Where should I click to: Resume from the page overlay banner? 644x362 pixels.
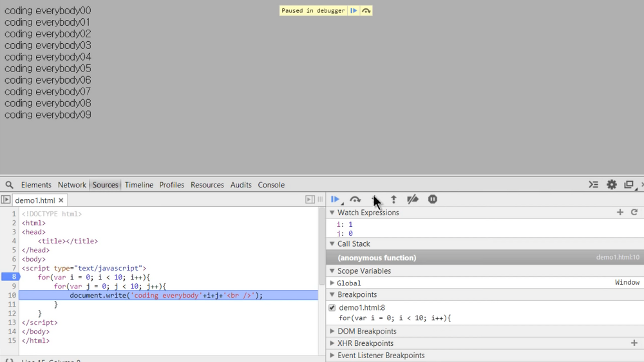tap(353, 11)
